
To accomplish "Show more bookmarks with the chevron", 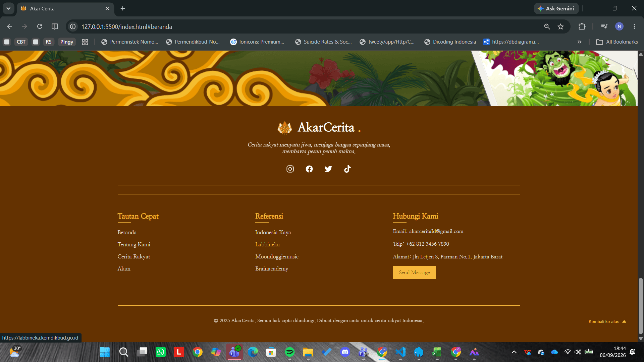I will [x=579, y=42].
